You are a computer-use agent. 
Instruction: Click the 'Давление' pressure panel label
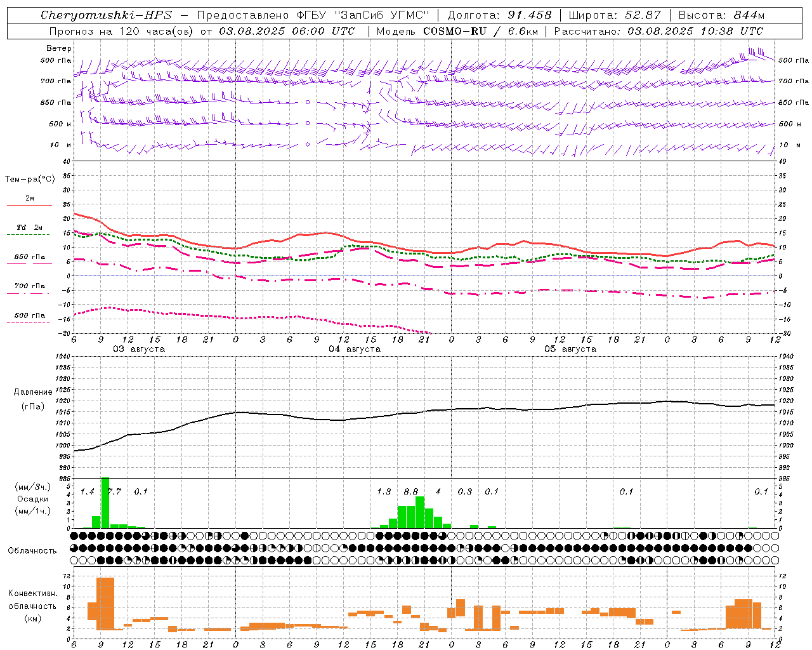coord(33,392)
